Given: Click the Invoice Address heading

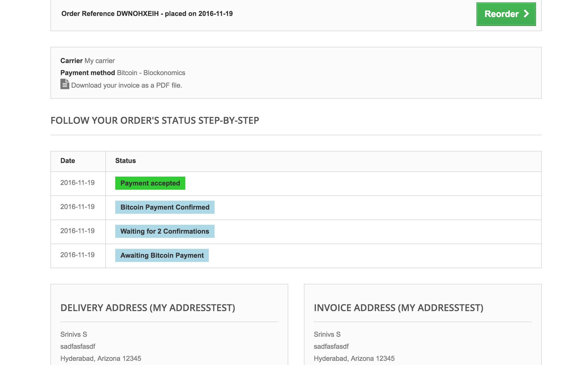Looking at the screenshot, I should [399, 308].
